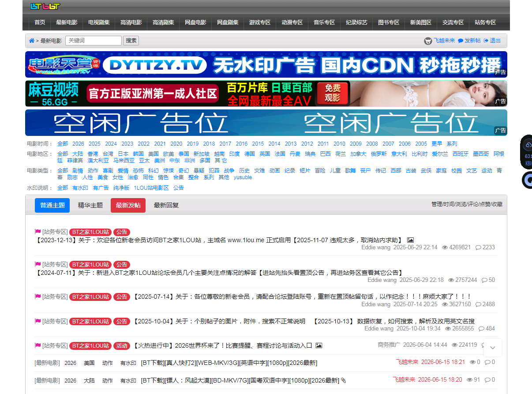Click the pink flag on the 2023-12-13 thread
Viewport: 532px width, 394px height.
pos(38,232)
